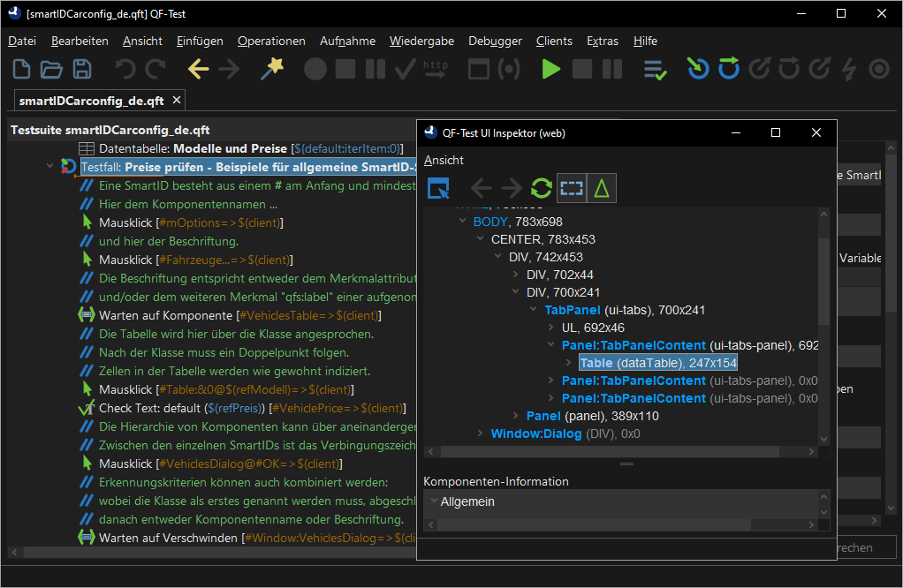Refresh the UI Inspektor tree
903x588 pixels.
(542, 188)
